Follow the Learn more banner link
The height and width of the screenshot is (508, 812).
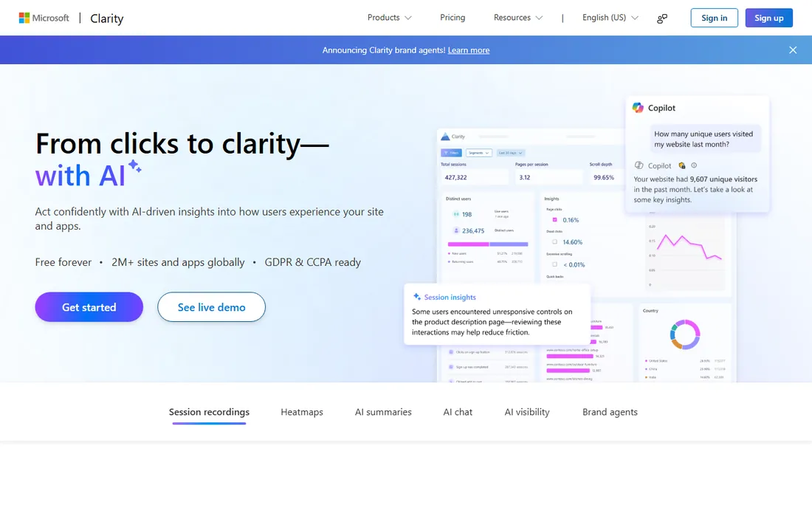click(x=469, y=50)
